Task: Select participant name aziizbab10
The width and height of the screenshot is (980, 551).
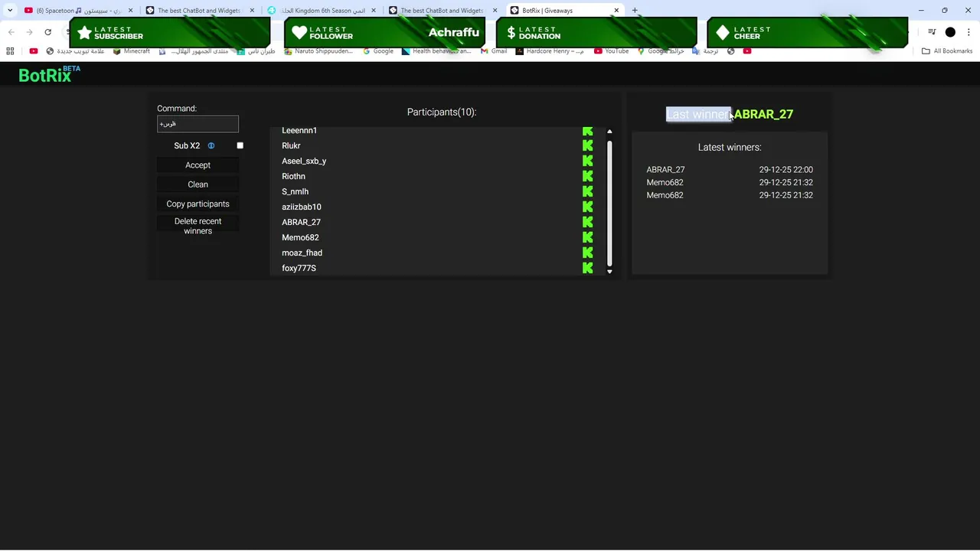Action: coord(302,207)
